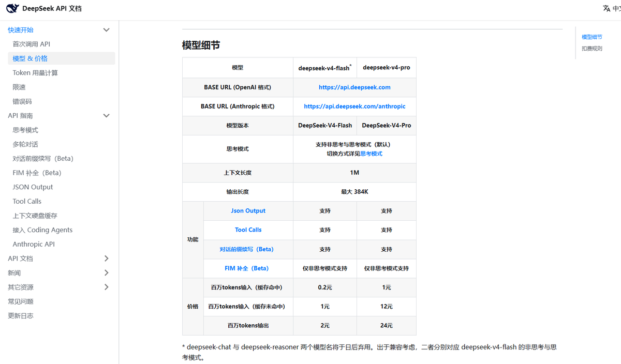Jump to 模型细节 in page outline
Screen dimensions: 621x364
click(x=592, y=37)
